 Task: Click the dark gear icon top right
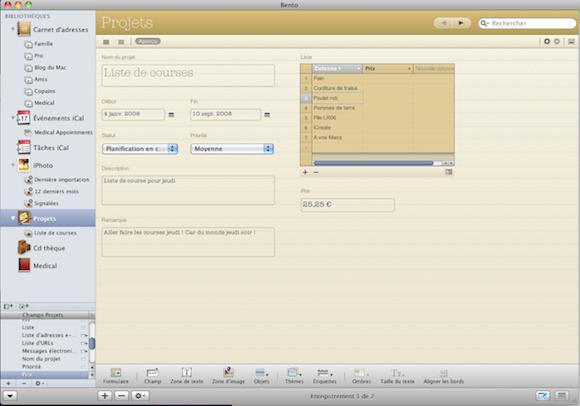coord(547,41)
